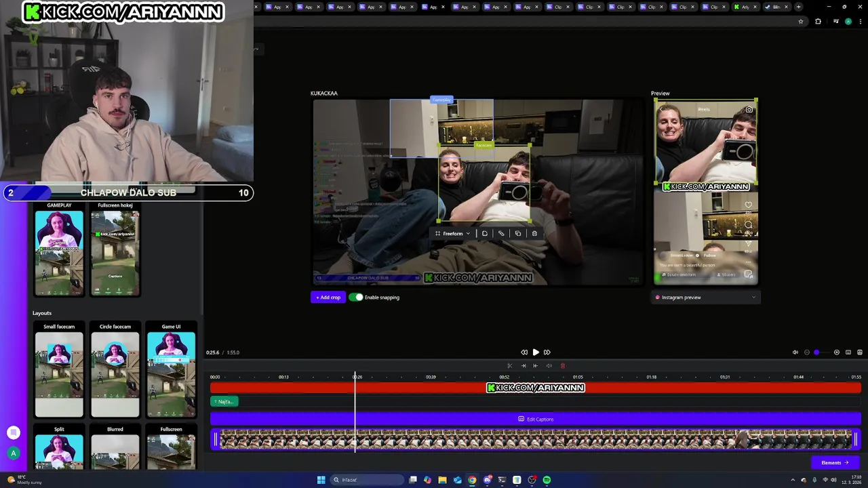
Task: Click the KUKACKAA project title
Action: tap(324, 94)
